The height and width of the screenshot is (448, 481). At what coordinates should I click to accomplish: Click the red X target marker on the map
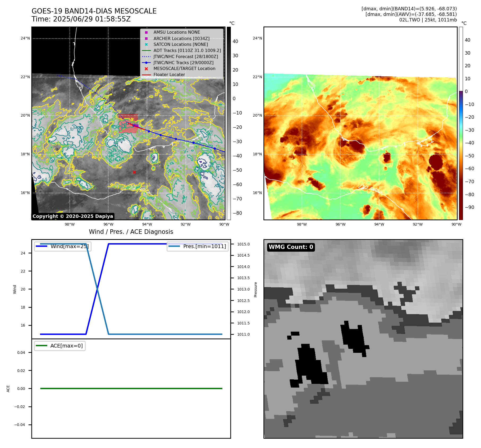point(134,172)
